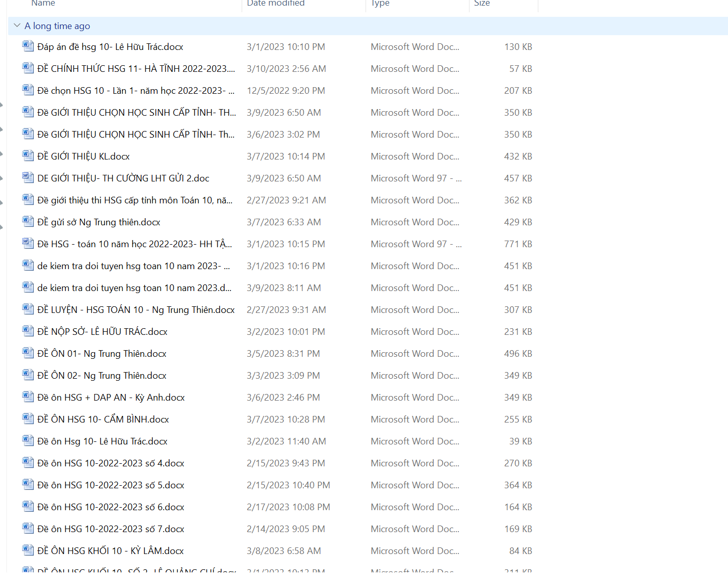
Task: Click date 2/27/2023 9:21 AM
Action: pyautogui.click(x=287, y=200)
